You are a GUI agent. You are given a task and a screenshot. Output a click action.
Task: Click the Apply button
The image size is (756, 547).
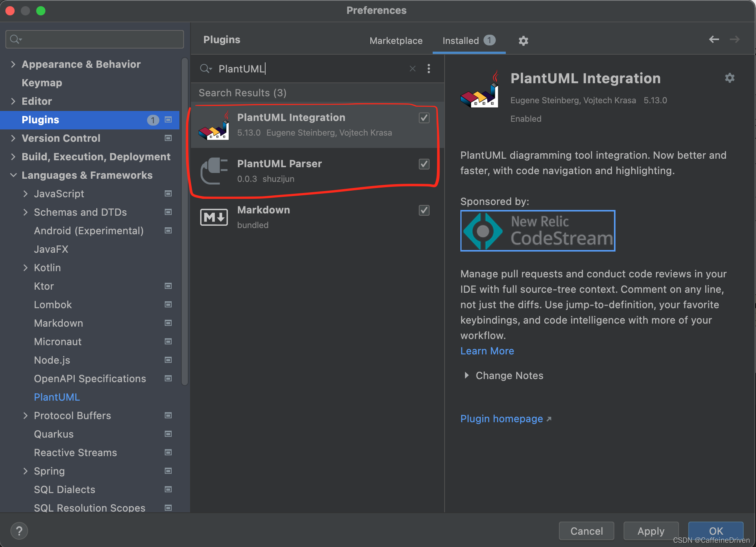click(x=651, y=531)
